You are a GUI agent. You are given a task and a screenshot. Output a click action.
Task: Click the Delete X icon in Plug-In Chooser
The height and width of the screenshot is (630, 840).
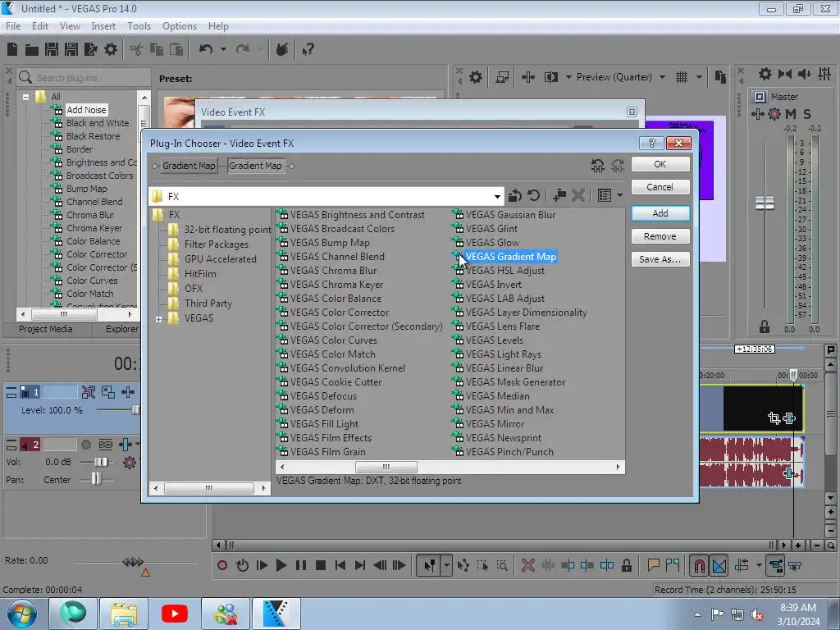tap(578, 195)
